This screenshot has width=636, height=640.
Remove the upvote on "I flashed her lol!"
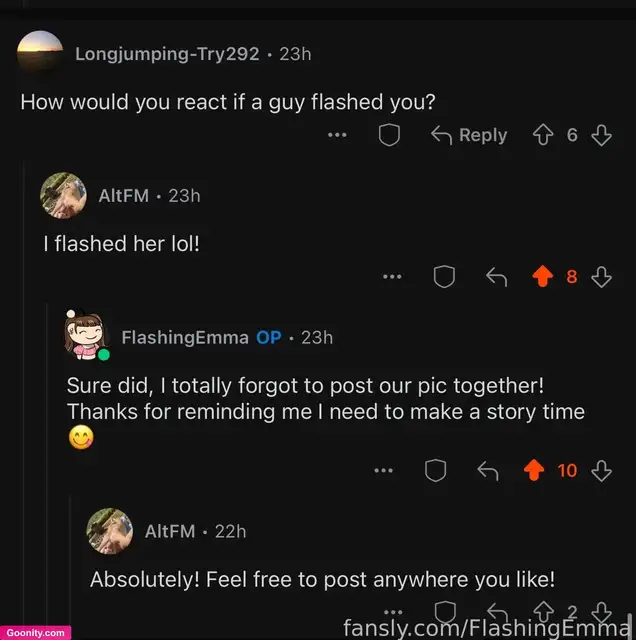pos(543,277)
